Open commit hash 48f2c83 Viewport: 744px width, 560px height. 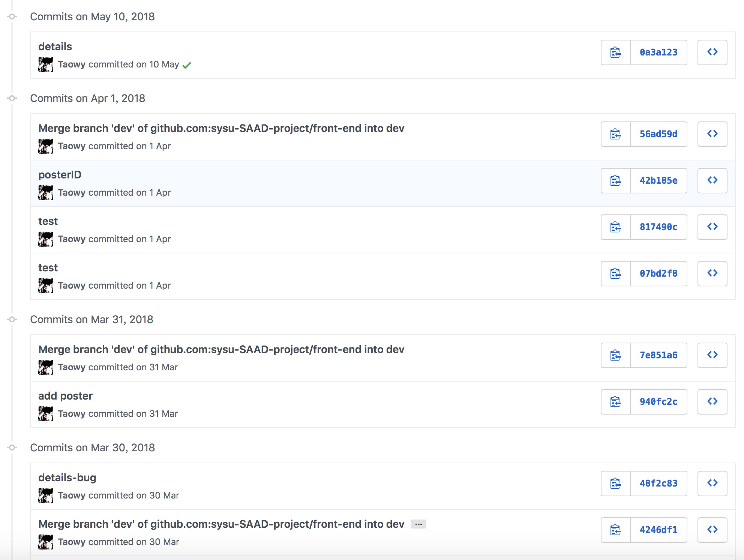click(x=658, y=484)
